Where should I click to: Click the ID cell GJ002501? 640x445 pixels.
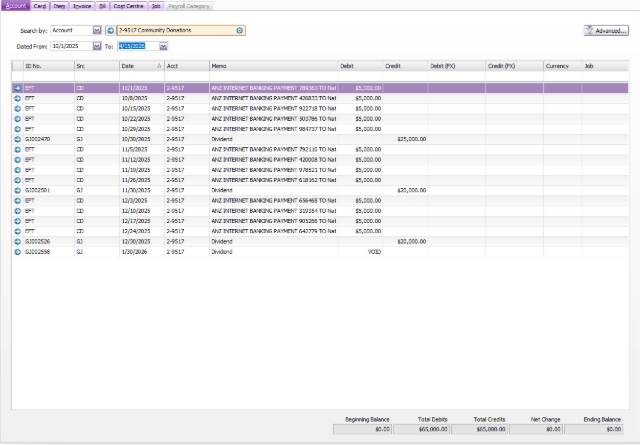37,190
